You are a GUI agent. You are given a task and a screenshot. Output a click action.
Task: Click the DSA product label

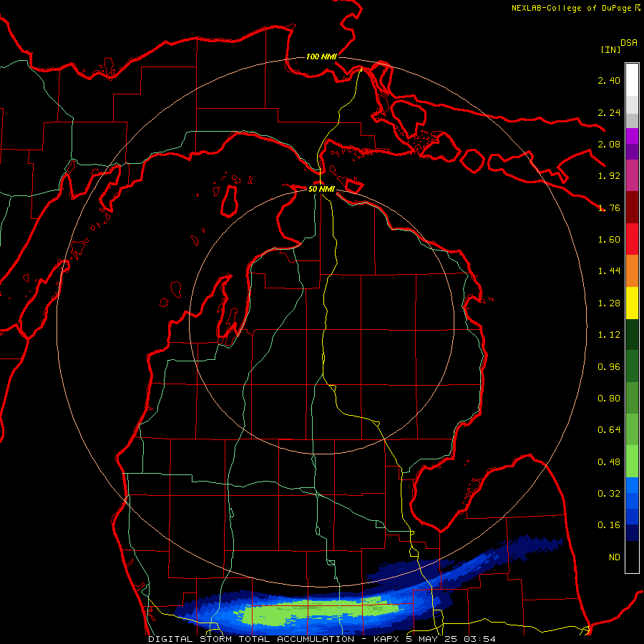[629, 43]
